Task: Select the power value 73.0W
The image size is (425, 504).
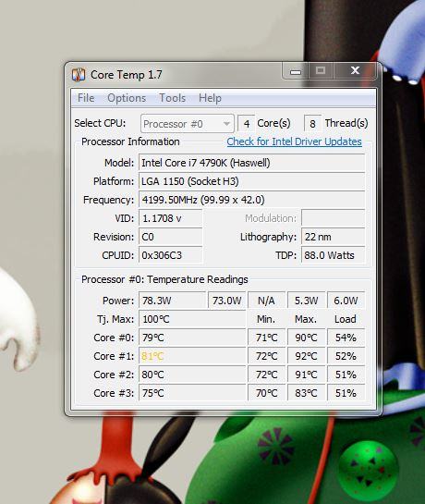Action: pyautogui.click(x=227, y=301)
